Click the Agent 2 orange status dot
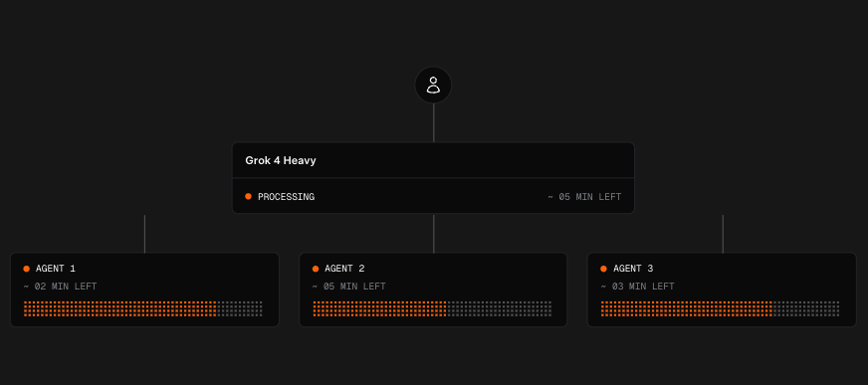 pyautogui.click(x=316, y=269)
